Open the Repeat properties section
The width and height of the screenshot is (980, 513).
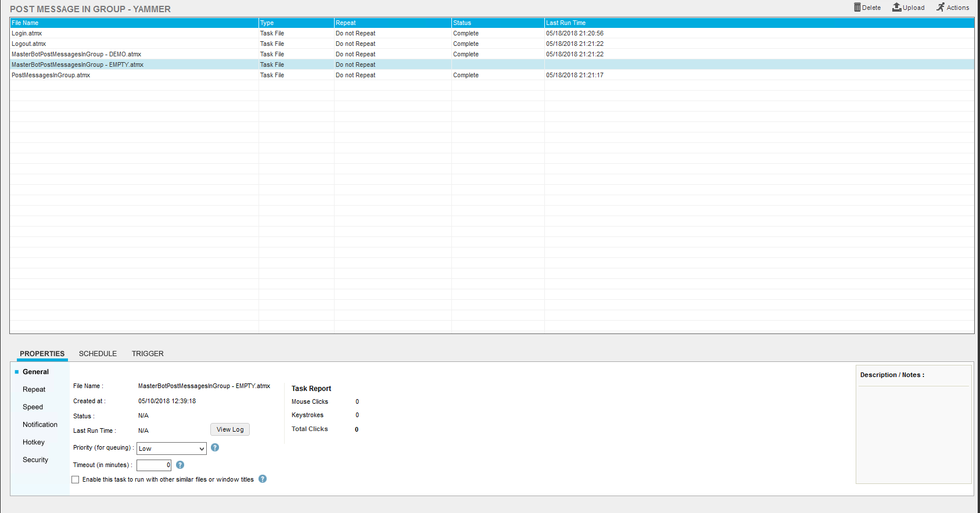34,390
